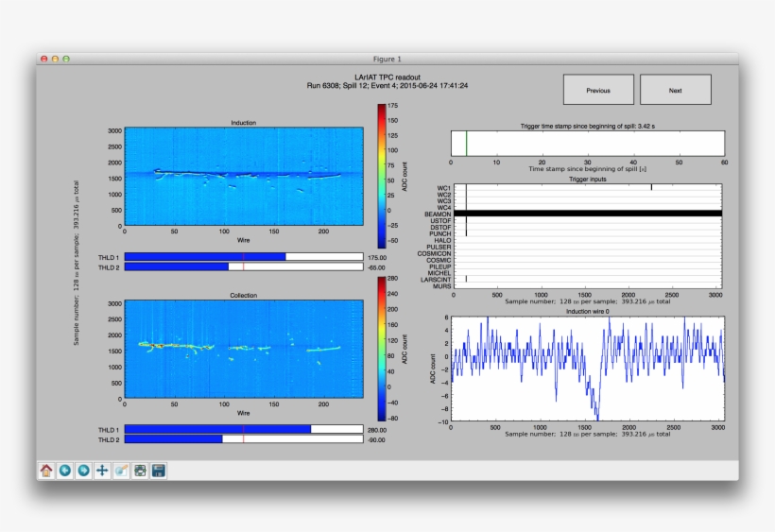The height and width of the screenshot is (532, 775).
Task: Adjust the Induction THLD 2 slider
Action: pos(243,267)
